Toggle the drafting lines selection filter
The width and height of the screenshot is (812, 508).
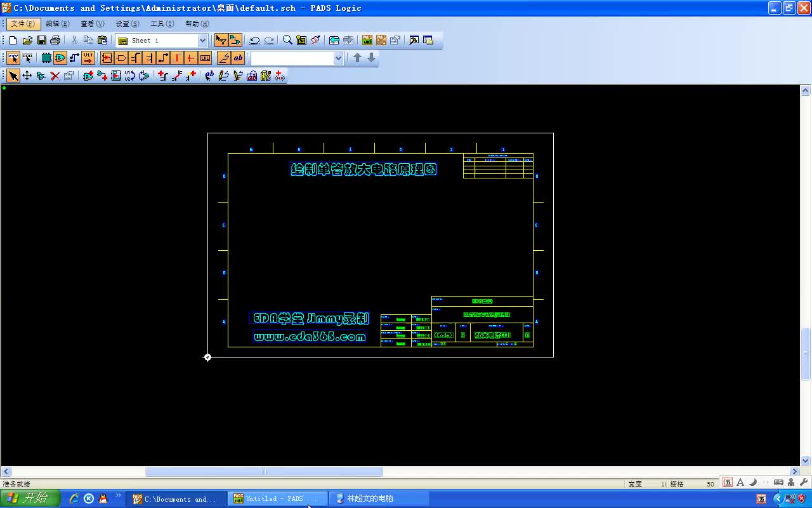tap(224, 58)
